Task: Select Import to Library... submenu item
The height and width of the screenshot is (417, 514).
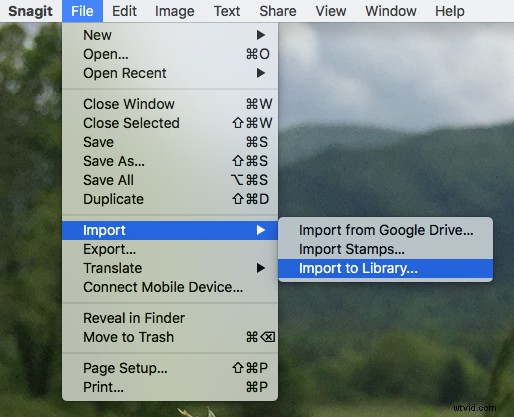Action: [386, 268]
